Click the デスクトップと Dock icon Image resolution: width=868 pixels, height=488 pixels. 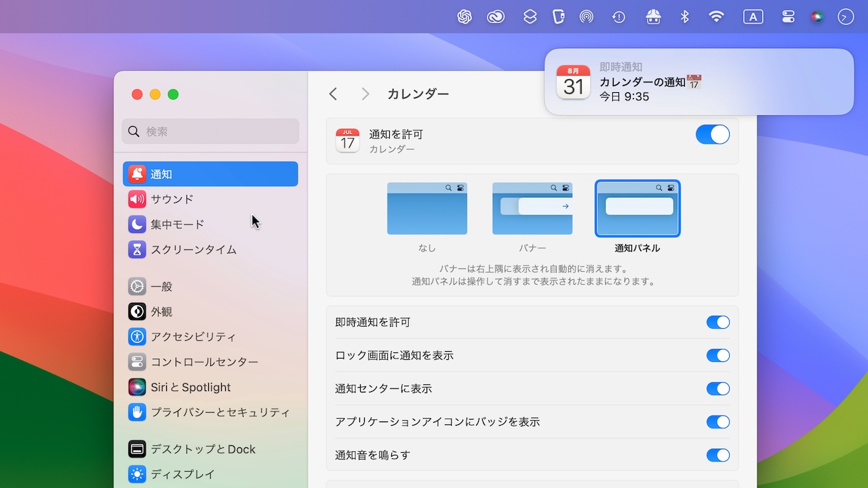click(137, 449)
